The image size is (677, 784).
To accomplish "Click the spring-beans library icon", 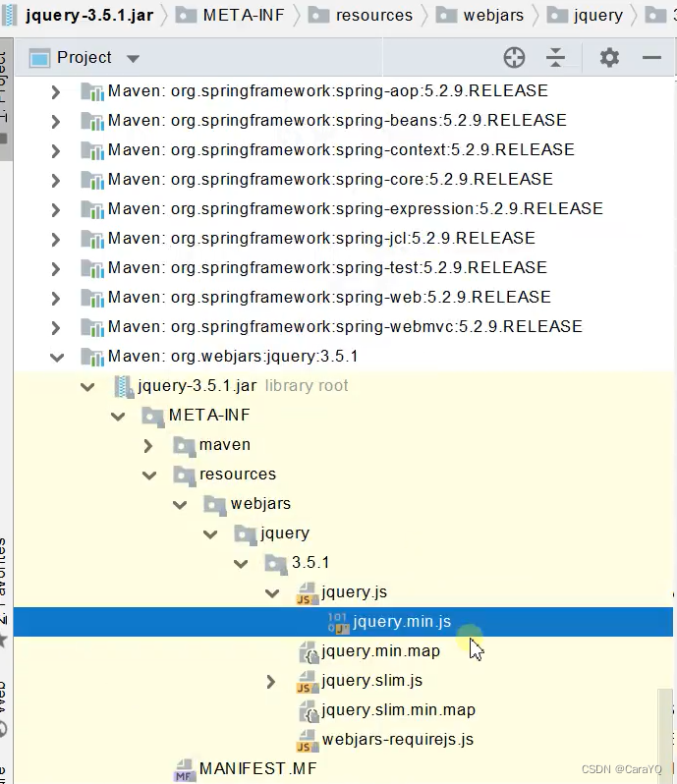I will click(92, 121).
